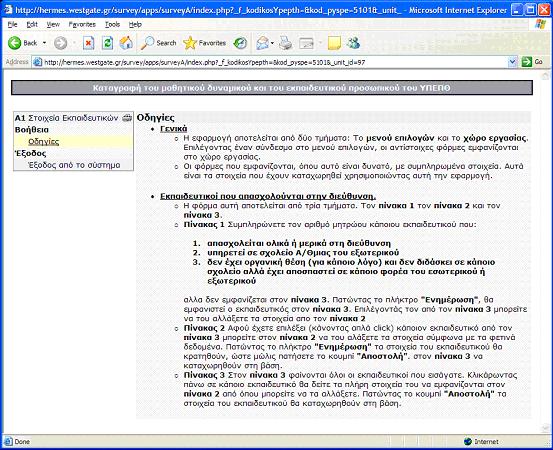This screenshot has width=553, height=450.
Task: Print the page with the printer icon
Action: [286, 43]
